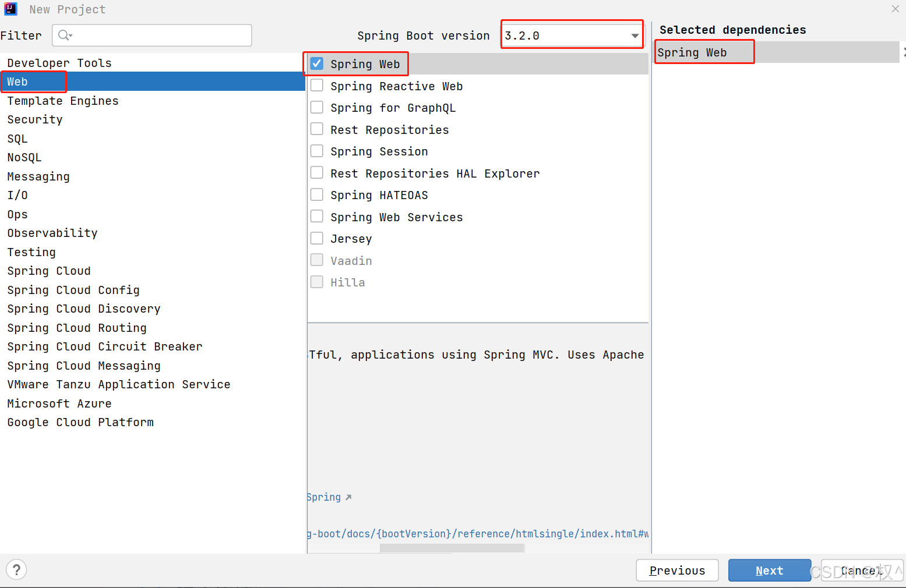Click the help question mark icon
Image resolution: width=906 pixels, height=588 pixels.
pos(16,569)
